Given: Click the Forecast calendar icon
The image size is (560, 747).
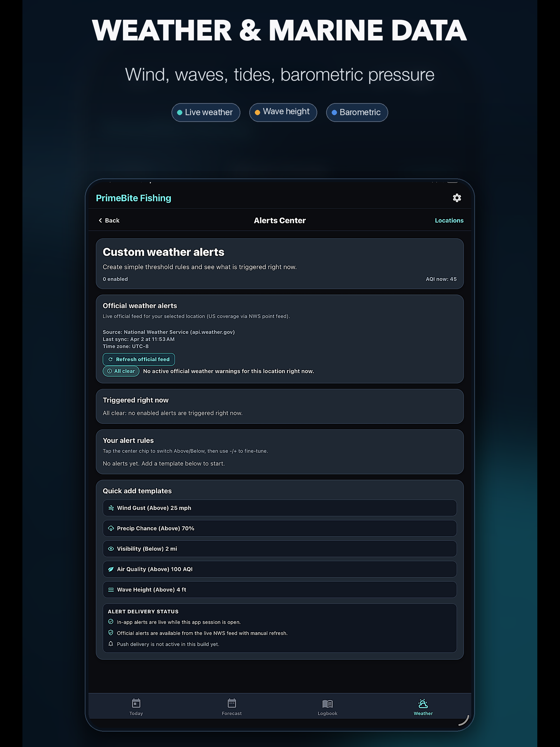Looking at the screenshot, I should click(232, 704).
